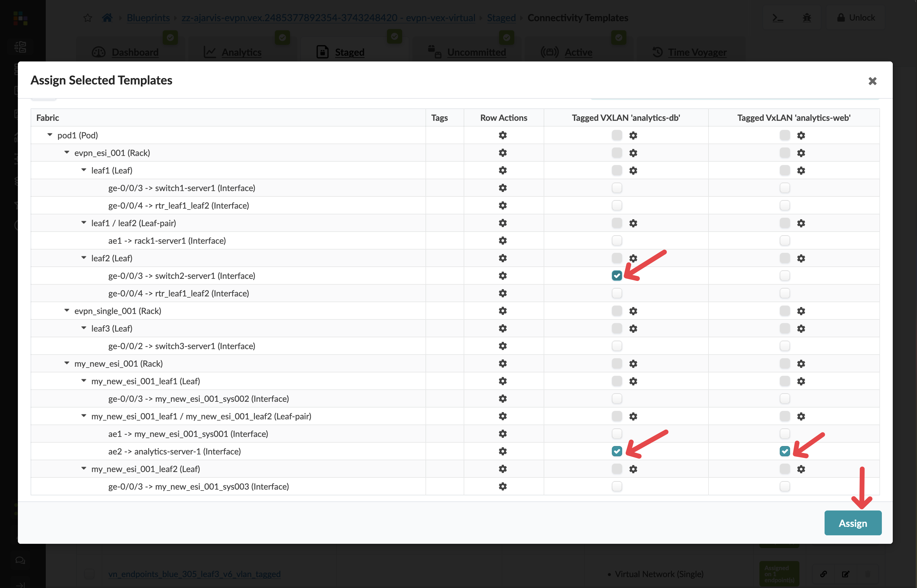917x588 pixels.
Task: Open the Blueprints breadcrumb link
Action: click(148, 18)
